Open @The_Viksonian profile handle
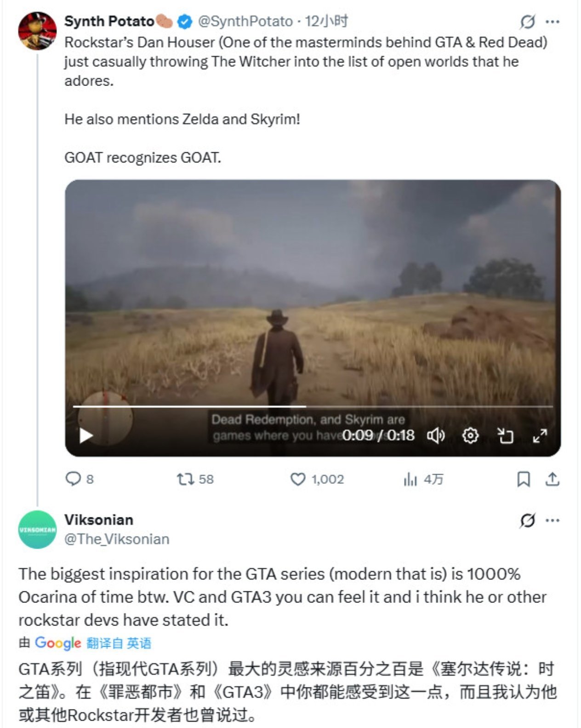This screenshot has width=581, height=728. coord(117,539)
